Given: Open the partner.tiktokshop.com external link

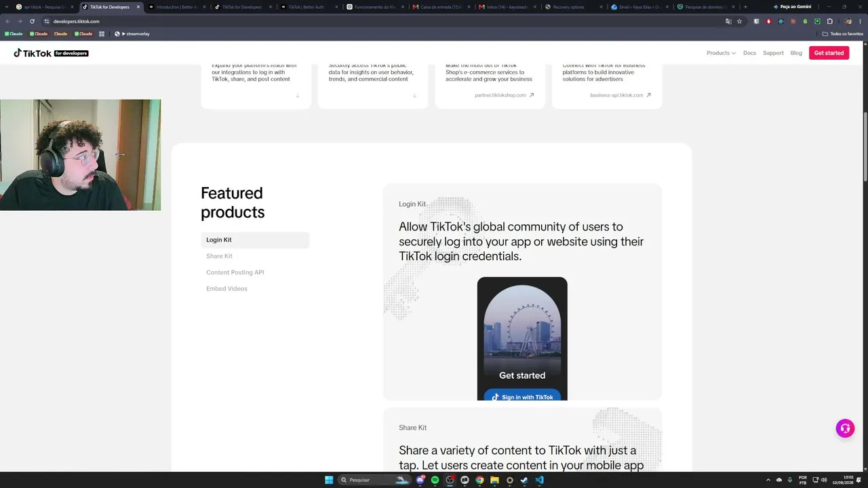Looking at the screenshot, I should pyautogui.click(x=505, y=95).
